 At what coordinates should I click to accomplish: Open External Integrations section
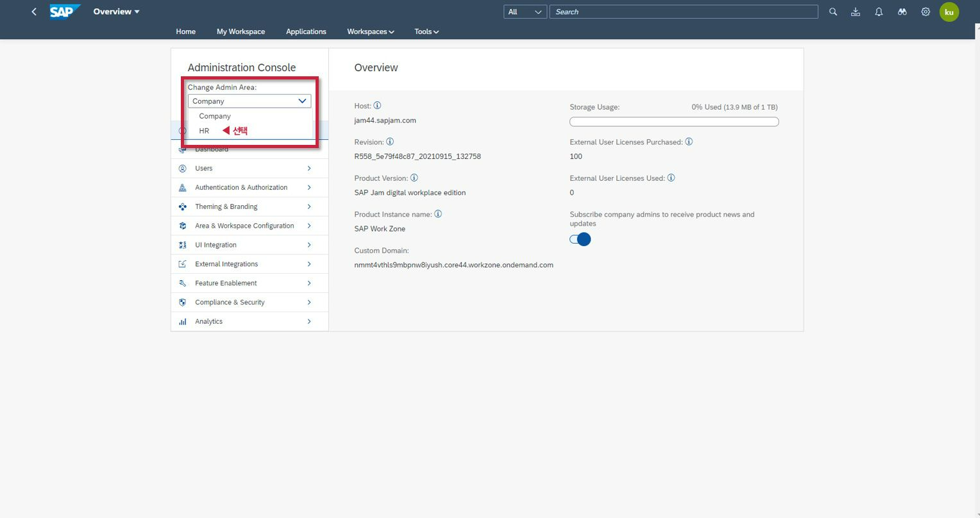click(x=249, y=264)
